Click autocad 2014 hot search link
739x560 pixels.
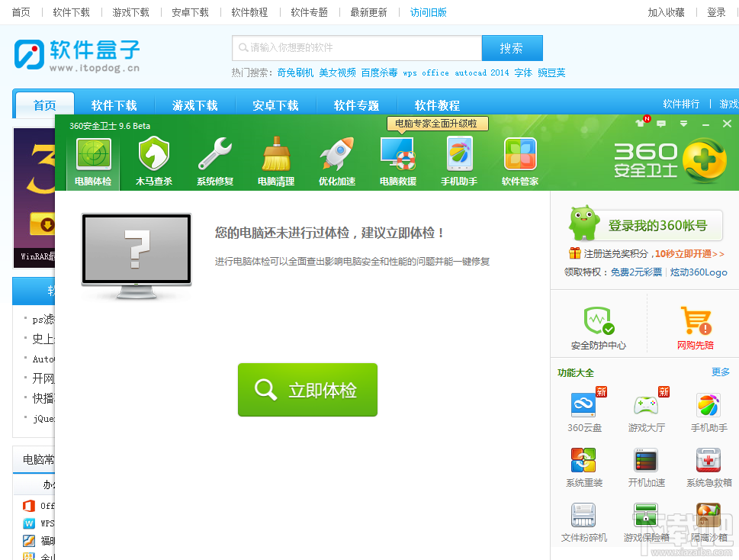(x=482, y=72)
